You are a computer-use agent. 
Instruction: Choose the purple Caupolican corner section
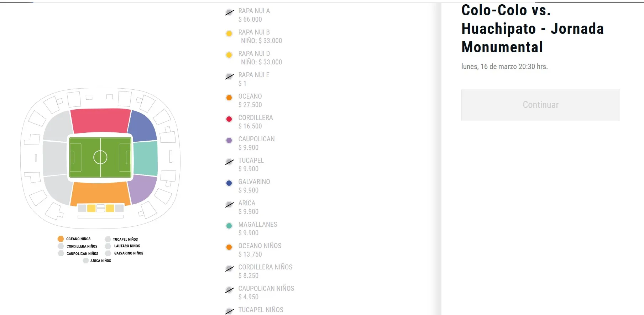[142, 189]
